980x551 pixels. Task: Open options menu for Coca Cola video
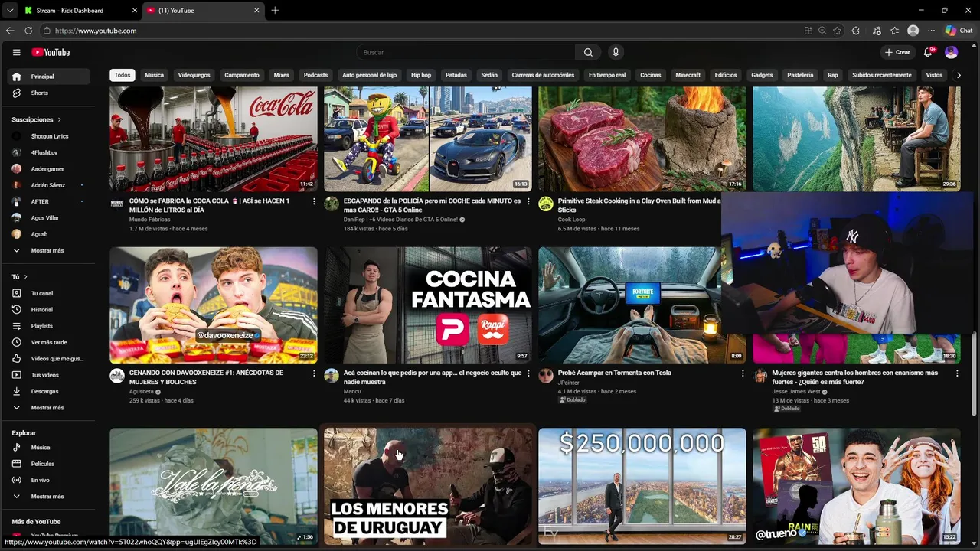(314, 201)
